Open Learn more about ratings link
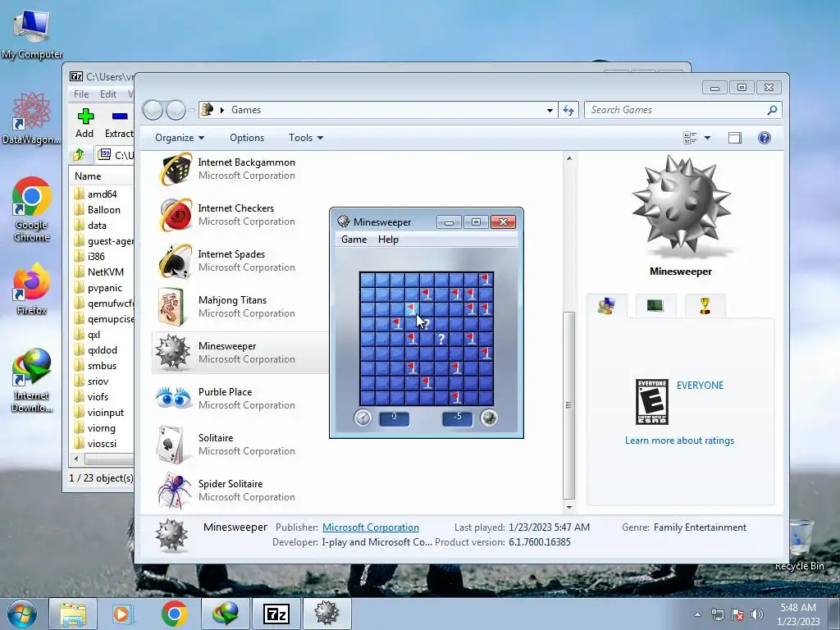This screenshot has height=630, width=840. [679, 441]
